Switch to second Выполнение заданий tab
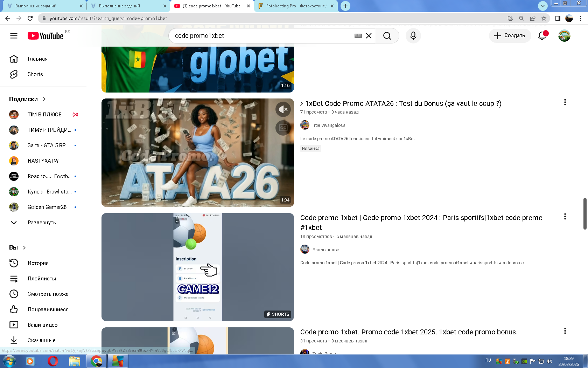 point(128,6)
